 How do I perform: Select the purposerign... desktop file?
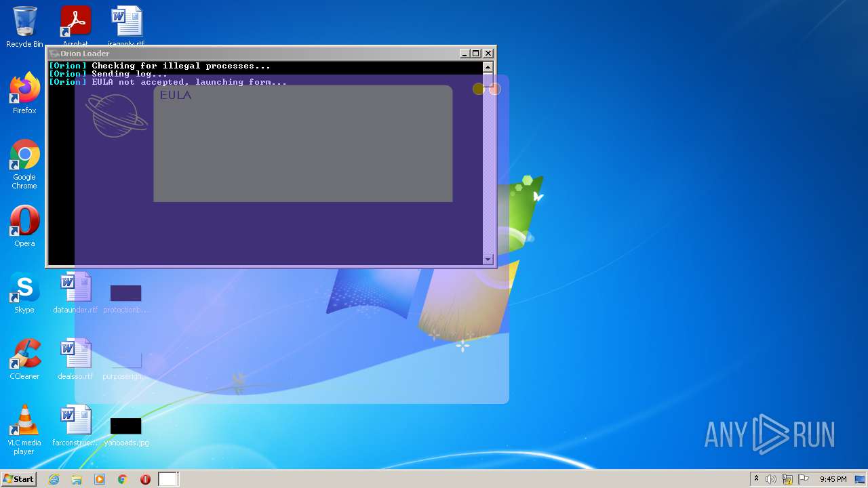[x=126, y=365]
